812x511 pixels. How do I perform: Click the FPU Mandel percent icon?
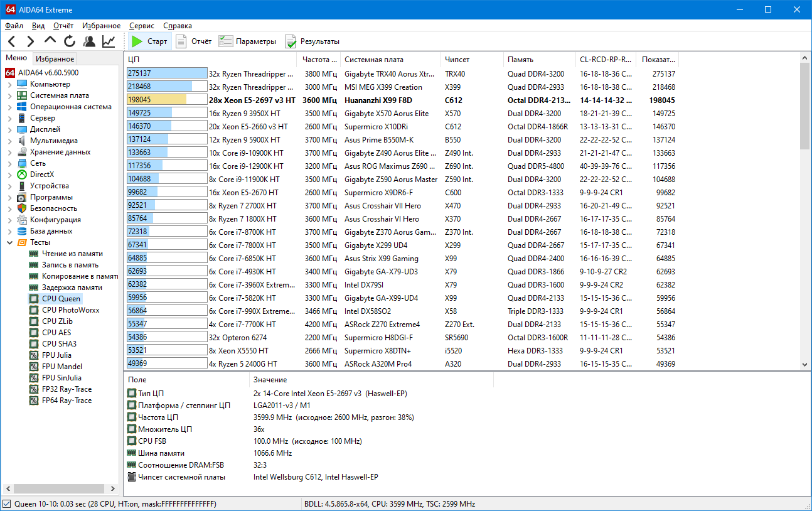[34, 367]
